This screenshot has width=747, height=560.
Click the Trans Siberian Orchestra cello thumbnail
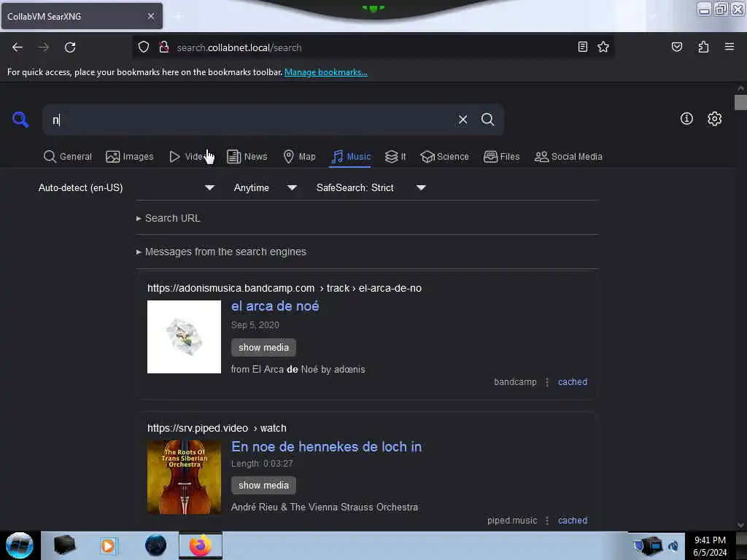[184, 477]
